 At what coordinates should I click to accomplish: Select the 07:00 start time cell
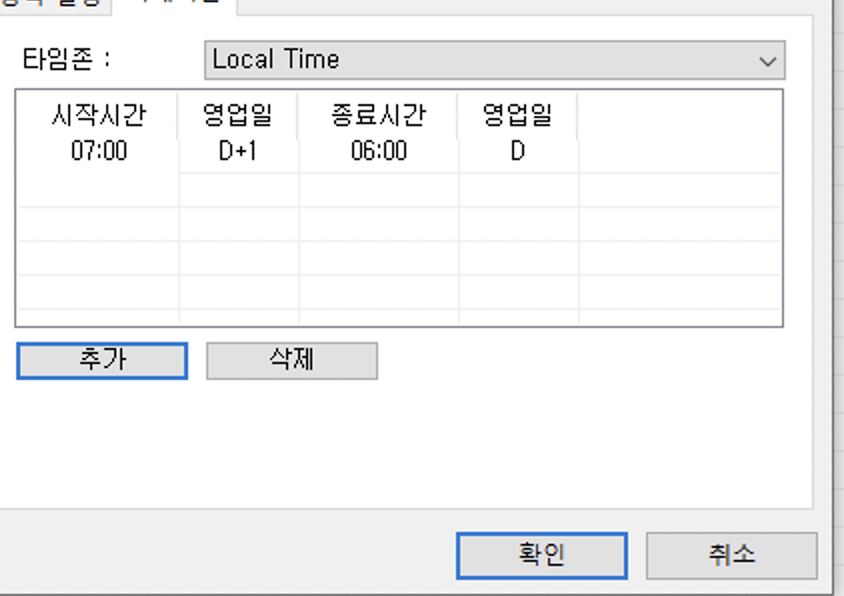pos(98,152)
